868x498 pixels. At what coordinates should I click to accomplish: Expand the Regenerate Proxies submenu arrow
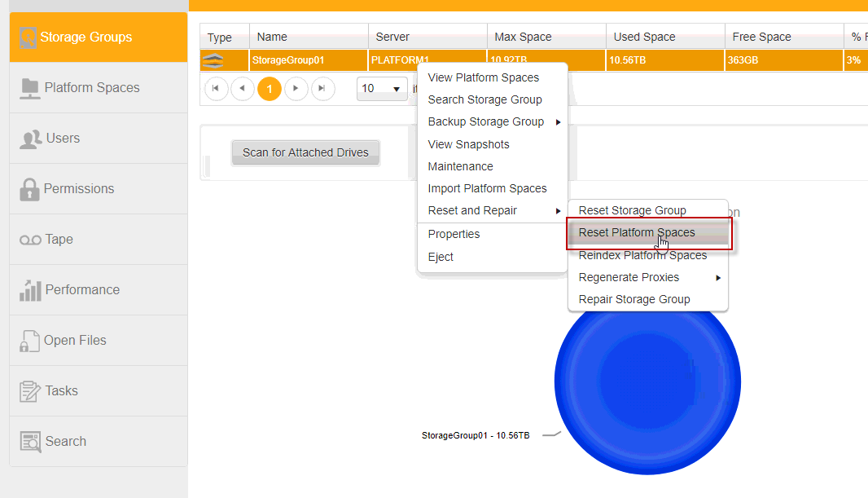pos(718,278)
